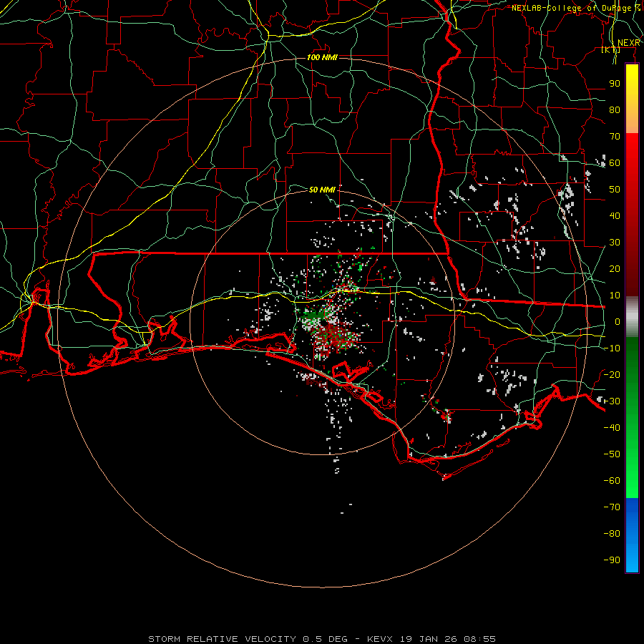
Task: Click the 60 value on velocity scale
Action: (615, 162)
